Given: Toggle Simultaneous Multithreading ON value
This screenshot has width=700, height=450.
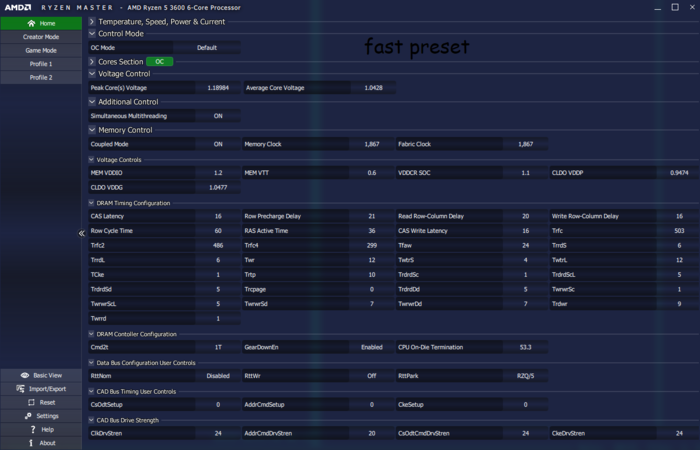Looking at the screenshot, I should click(218, 116).
